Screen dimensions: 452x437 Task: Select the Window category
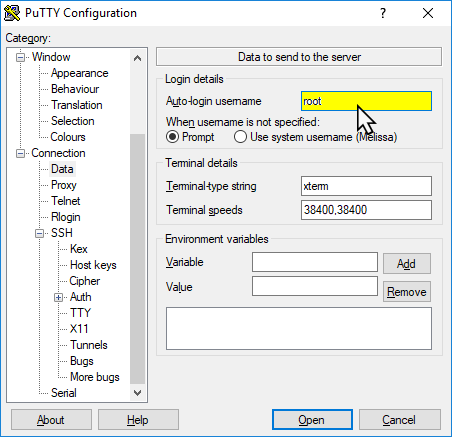click(51, 57)
